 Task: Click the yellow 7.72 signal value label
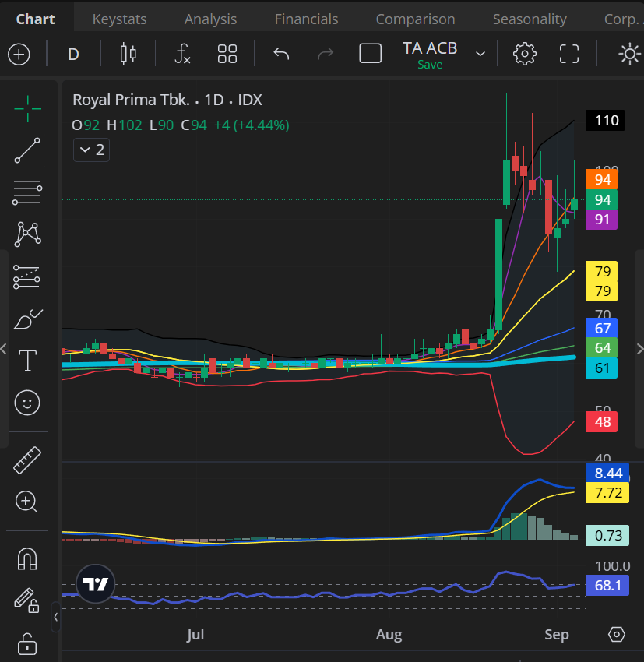coord(607,493)
